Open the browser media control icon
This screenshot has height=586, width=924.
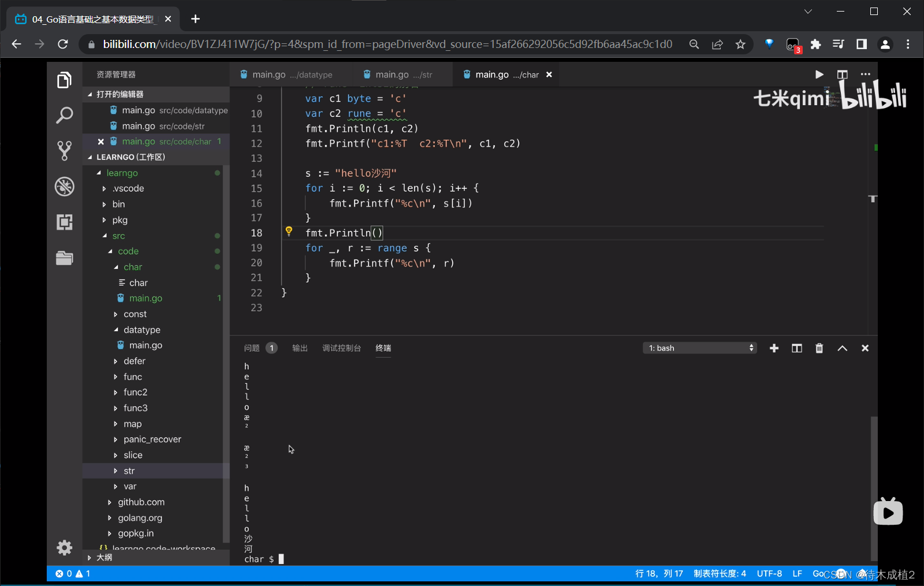tap(839, 44)
